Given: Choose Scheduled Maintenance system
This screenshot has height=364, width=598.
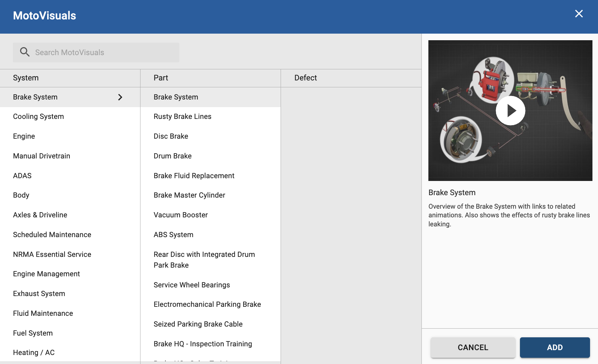Looking at the screenshot, I should point(70,235).
